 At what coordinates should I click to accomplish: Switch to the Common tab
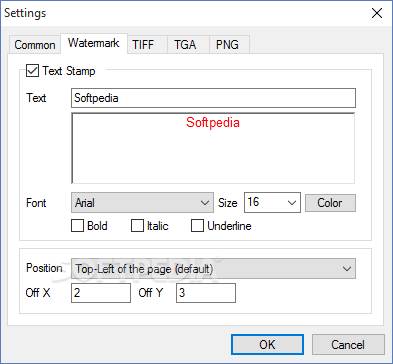35,45
